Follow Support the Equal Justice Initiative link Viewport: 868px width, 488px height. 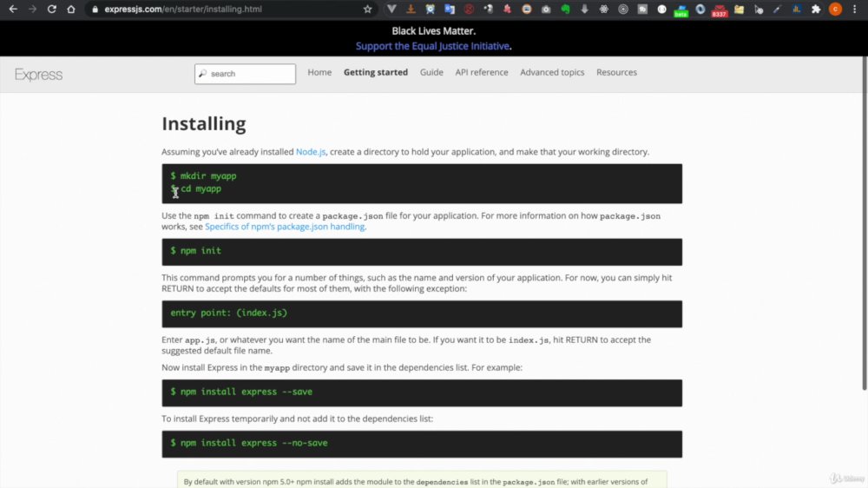click(432, 46)
